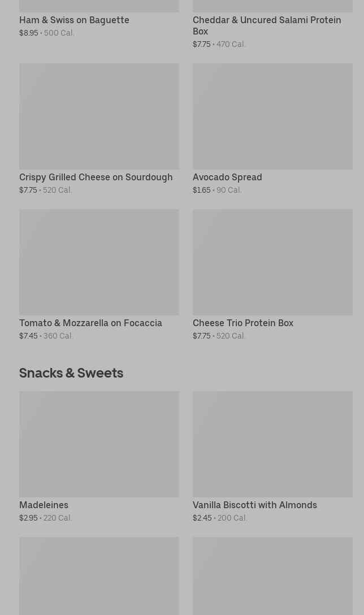Click the Avocado Spread product image
This screenshot has width=364, height=615.
point(272,116)
